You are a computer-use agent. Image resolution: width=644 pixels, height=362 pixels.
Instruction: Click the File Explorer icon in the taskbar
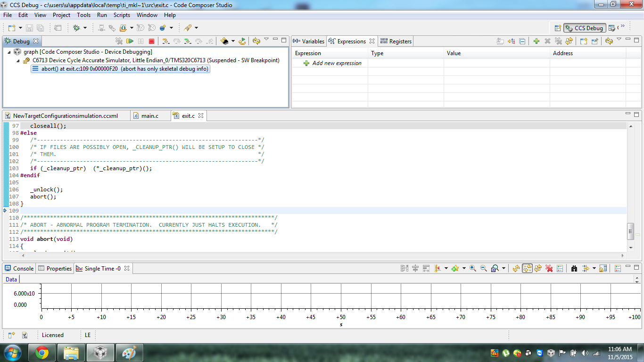[71, 353]
